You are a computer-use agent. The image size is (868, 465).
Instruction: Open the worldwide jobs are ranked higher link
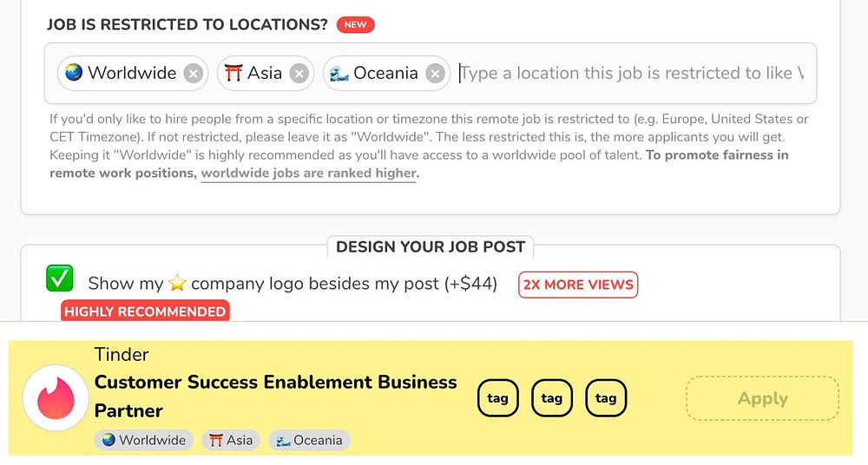[309, 173]
